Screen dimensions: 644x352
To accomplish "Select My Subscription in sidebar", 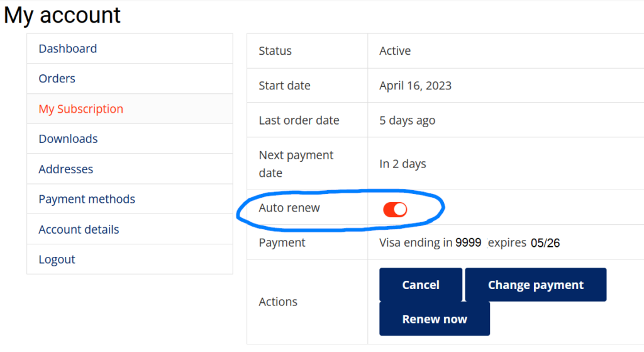I will 80,109.
